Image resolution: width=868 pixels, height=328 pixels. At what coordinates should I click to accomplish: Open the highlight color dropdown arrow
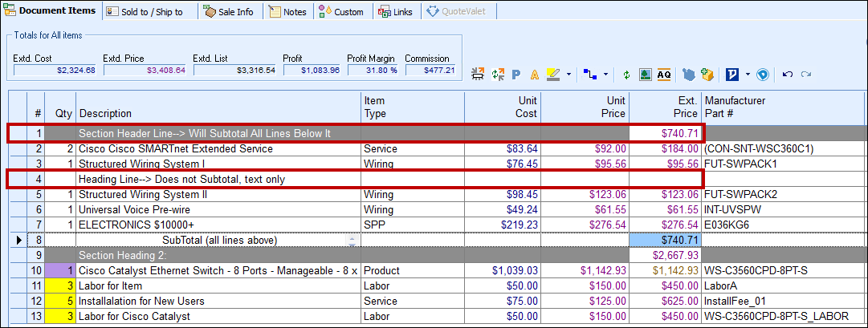(568, 75)
